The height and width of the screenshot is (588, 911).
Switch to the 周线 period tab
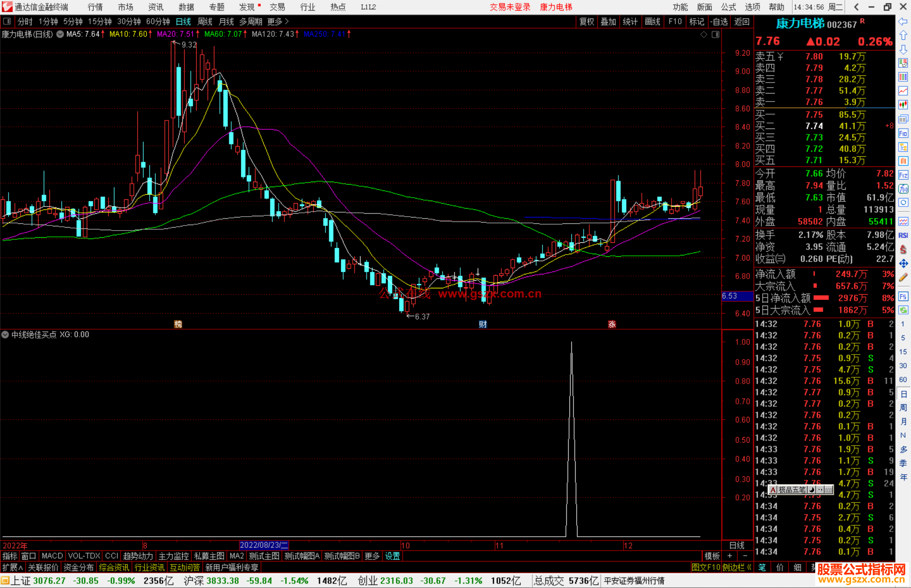[x=205, y=21]
